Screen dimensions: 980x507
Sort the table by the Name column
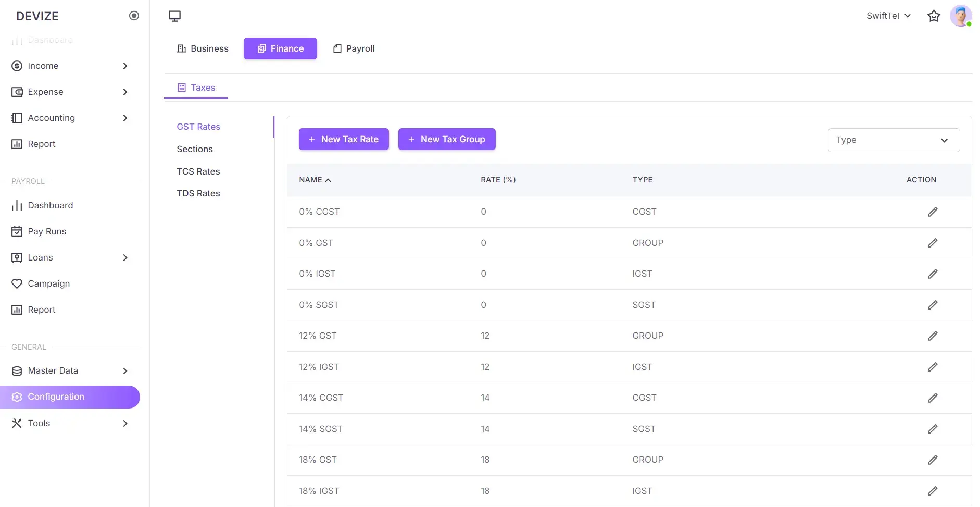(x=315, y=179)
